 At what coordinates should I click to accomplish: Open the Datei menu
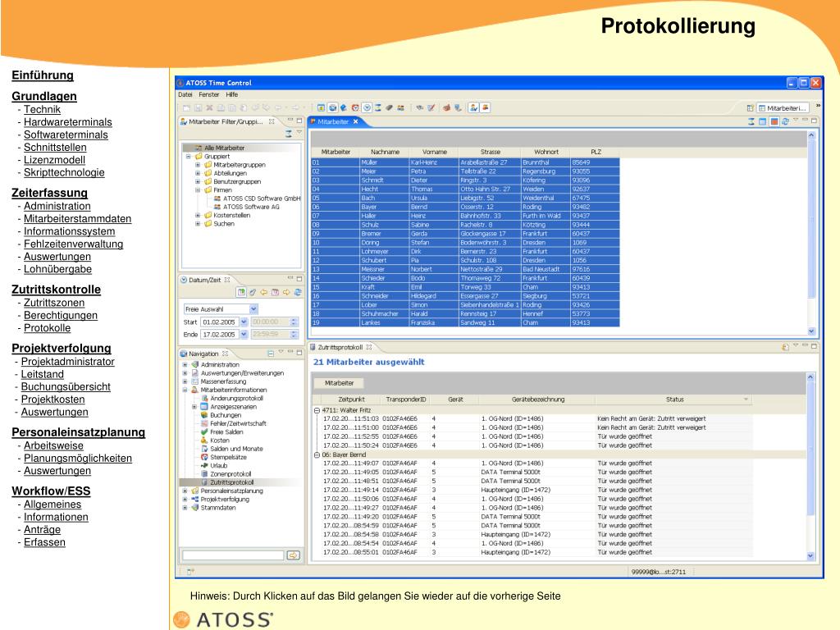185,95
